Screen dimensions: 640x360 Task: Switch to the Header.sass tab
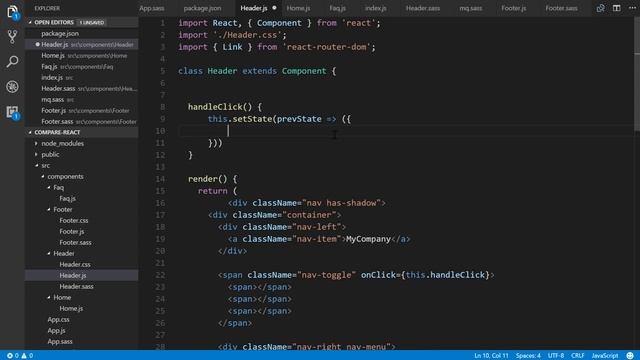(x=423, y=8)
